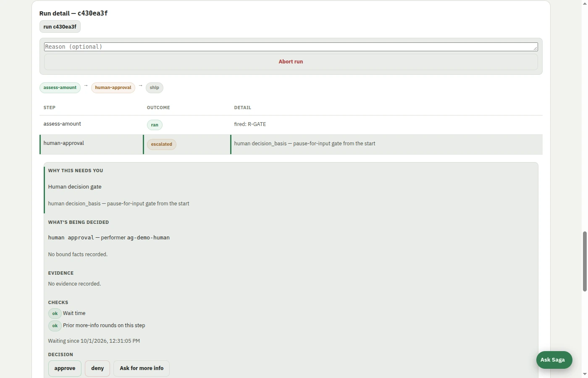
Task: Click the resize grip of Reason field
Action: (535, 49)
